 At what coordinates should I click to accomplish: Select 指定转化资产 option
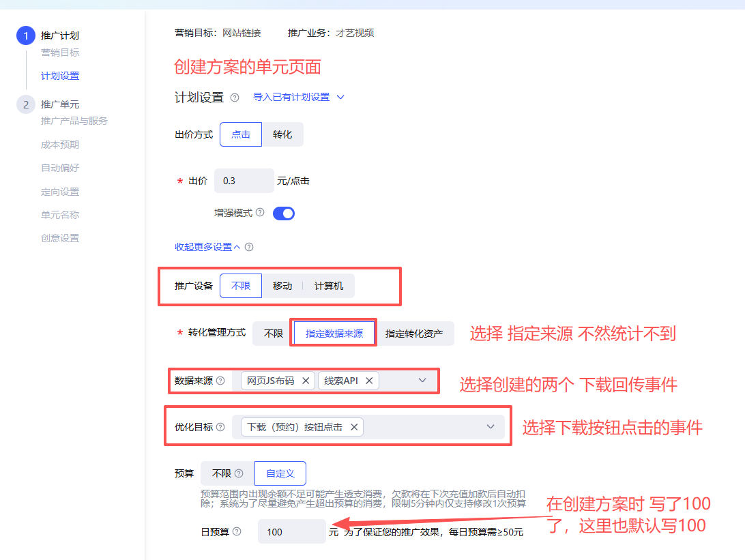tap(414, 334)
